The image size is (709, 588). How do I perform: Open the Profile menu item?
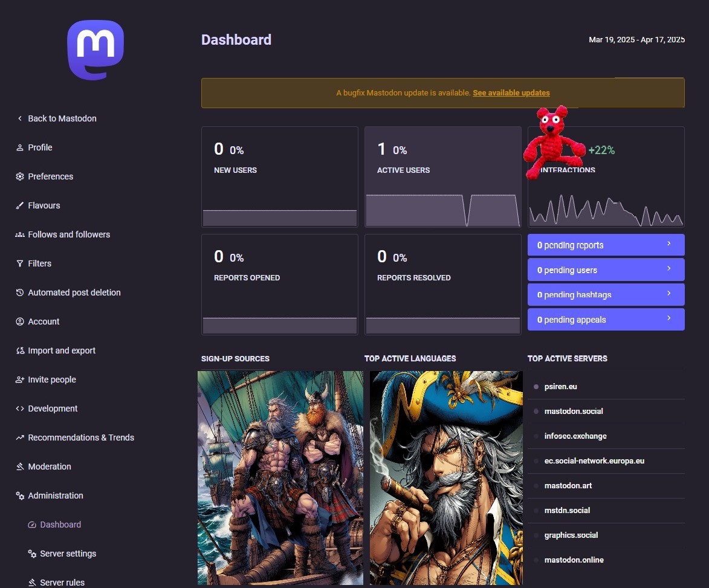[x=40, y=147]
